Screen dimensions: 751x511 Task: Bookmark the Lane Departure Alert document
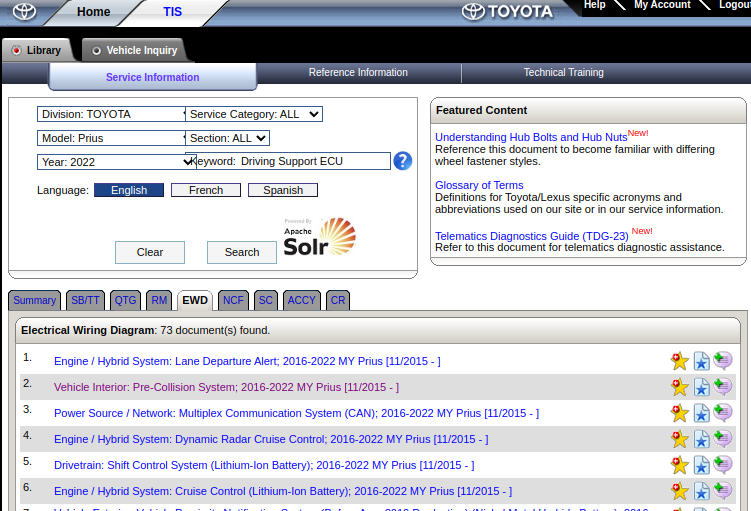702,361
